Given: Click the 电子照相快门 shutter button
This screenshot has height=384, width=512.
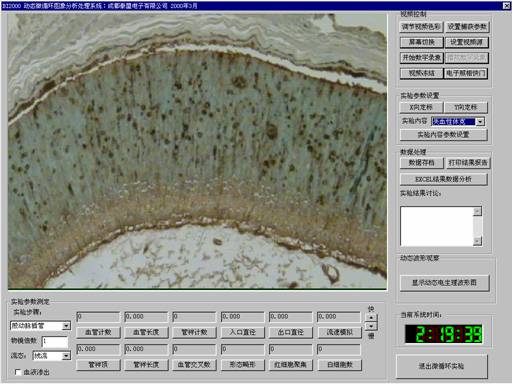Looking at the screenshot, I should [465, 73].
